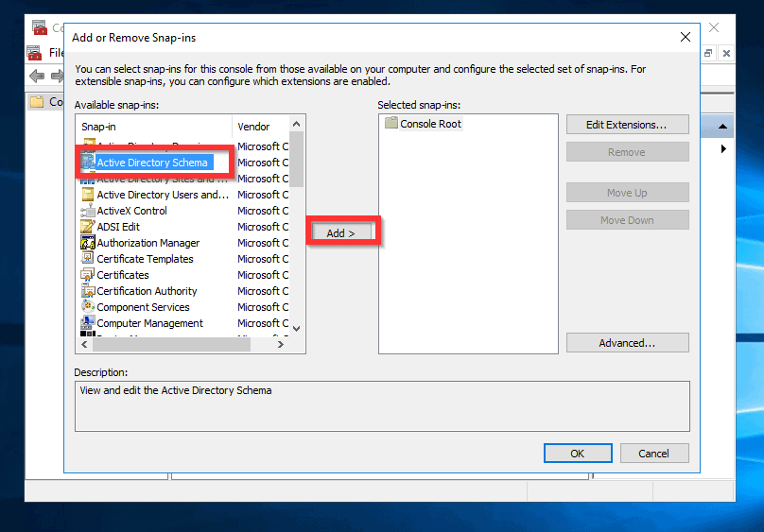764x532 pixels.
Task: Click the Computer Management icon
Action: [x=88, y=323]
